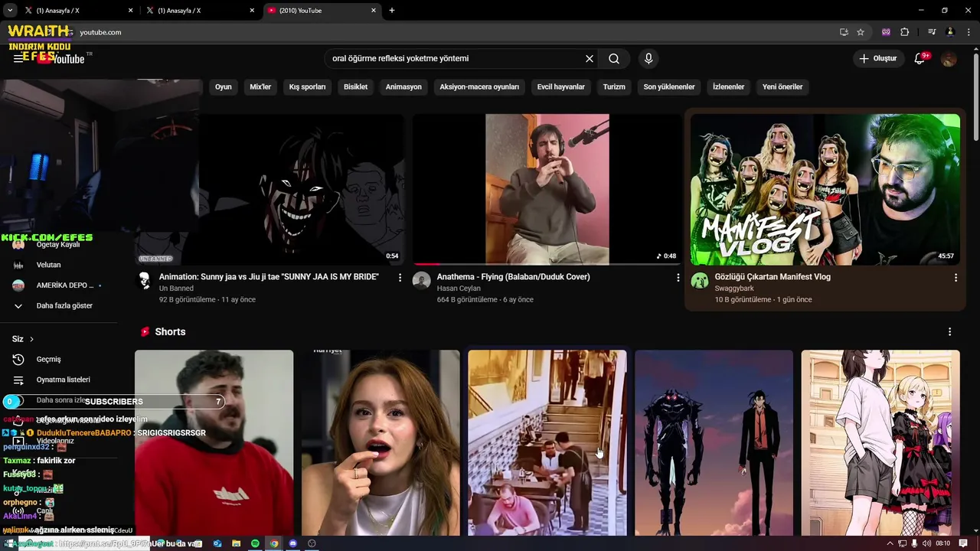The width and height of the screenshot is (980, 551).
Task: Open the Oluştur create menu
Action: [x=877, y=58]
